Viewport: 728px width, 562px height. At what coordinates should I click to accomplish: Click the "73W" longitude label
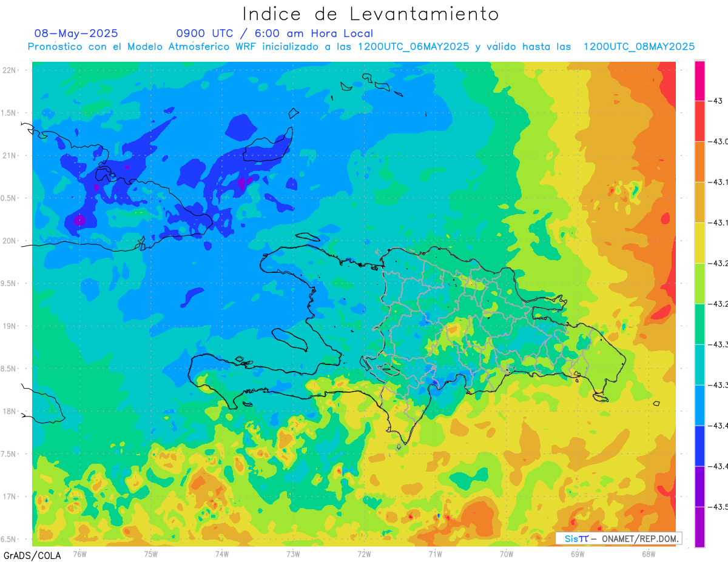(293, 554)
